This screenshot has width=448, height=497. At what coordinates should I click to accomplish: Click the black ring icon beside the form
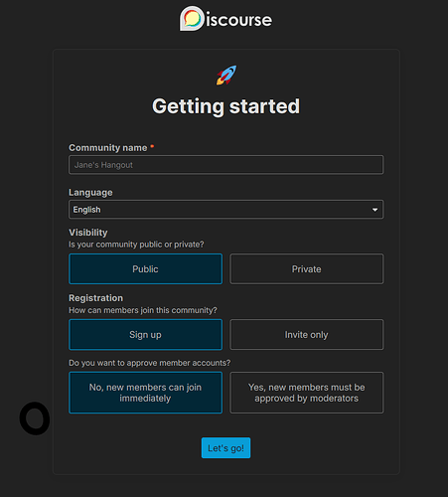point(35,418)
